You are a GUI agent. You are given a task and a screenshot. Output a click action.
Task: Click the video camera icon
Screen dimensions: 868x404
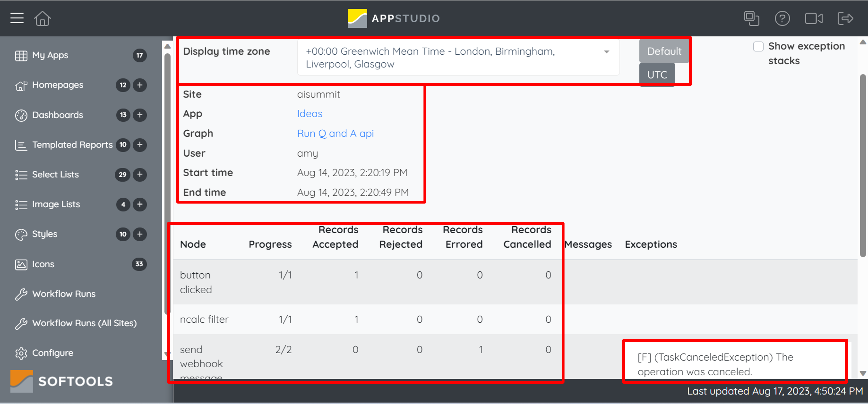click(x=813, y=18)
